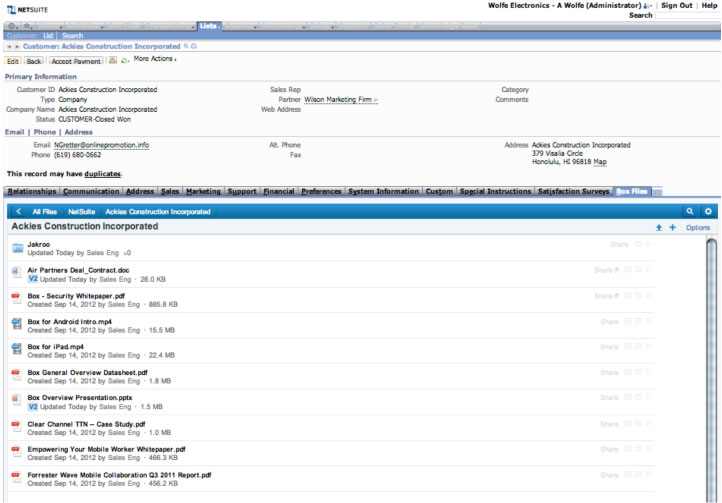Open the Sales subtab
722x503 pixels.
pos(170,191)
